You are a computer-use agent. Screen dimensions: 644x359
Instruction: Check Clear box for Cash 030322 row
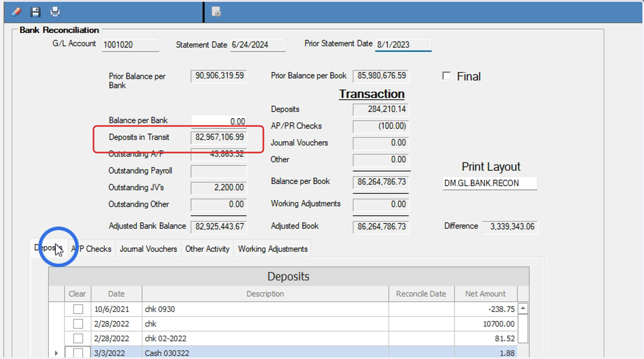click(78, 353)
